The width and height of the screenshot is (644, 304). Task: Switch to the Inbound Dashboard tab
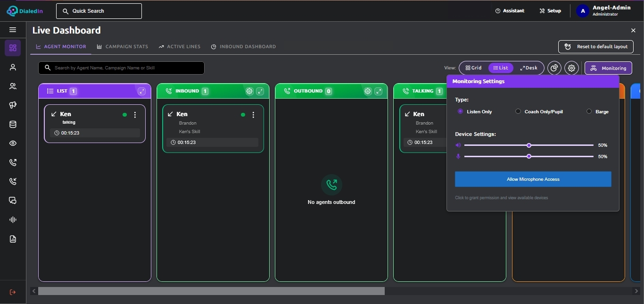click(243, 47)
